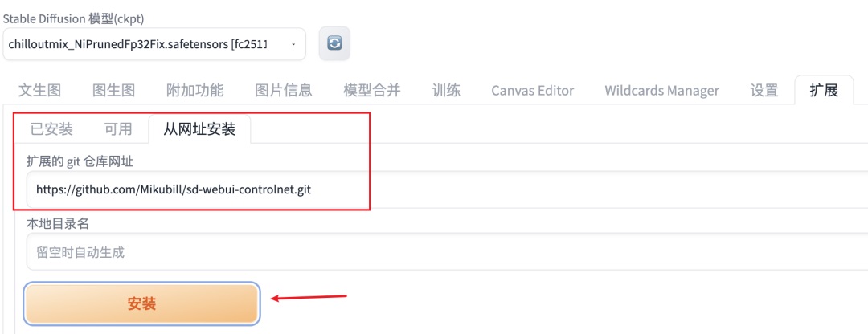Click the '本地目录名' label text
868x334 pixels.
point(58,223)
